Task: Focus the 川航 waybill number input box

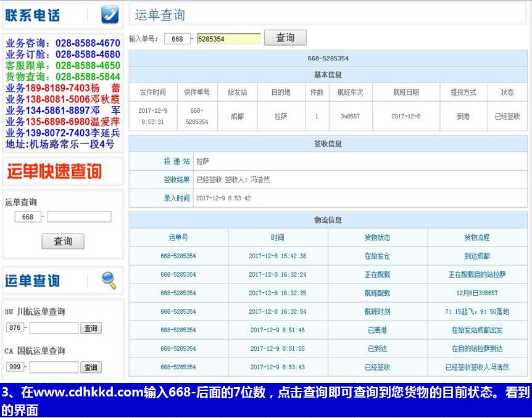Action: 54,328
